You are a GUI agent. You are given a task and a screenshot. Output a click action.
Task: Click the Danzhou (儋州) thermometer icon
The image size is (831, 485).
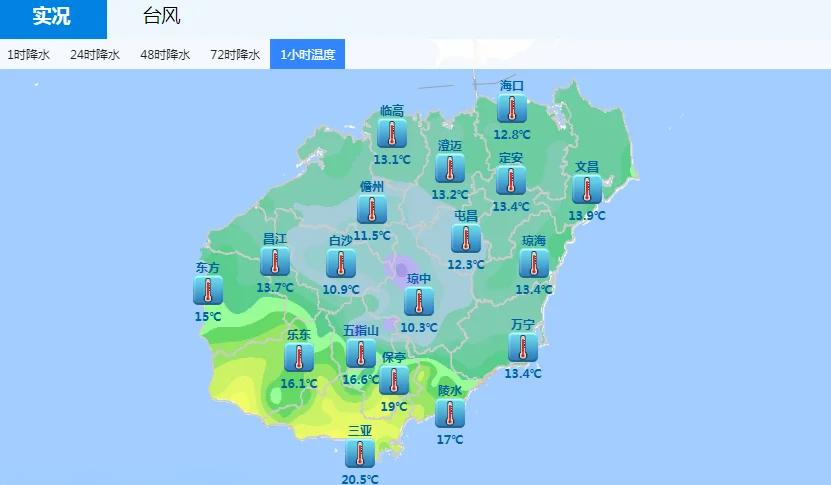pyautogui.click(x=372, y=210)
